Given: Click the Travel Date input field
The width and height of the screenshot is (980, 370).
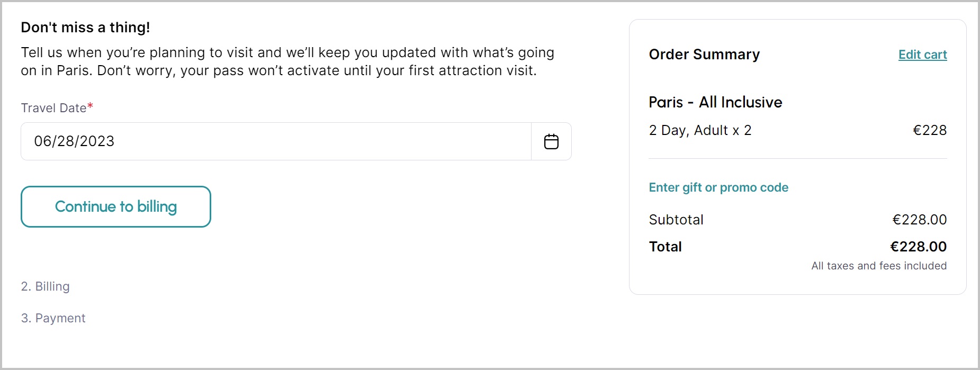Looking at the screenshot, I should pyautogui.click(x=275, y=141).
